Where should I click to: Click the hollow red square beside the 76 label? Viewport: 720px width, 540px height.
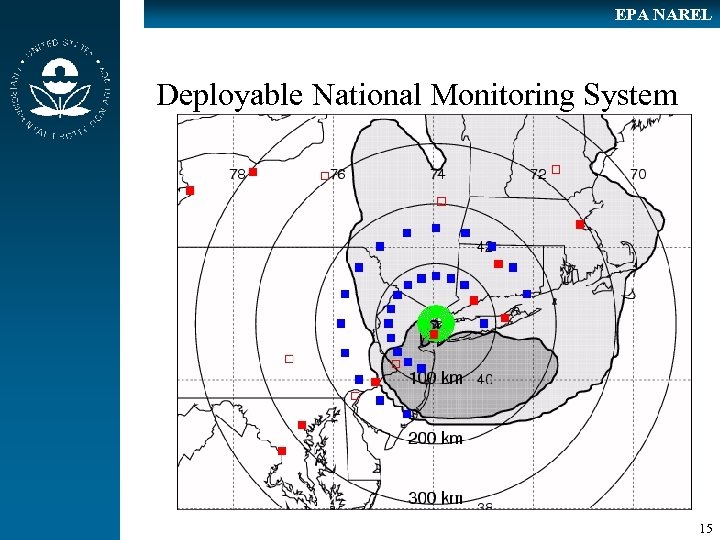(325, 176)
